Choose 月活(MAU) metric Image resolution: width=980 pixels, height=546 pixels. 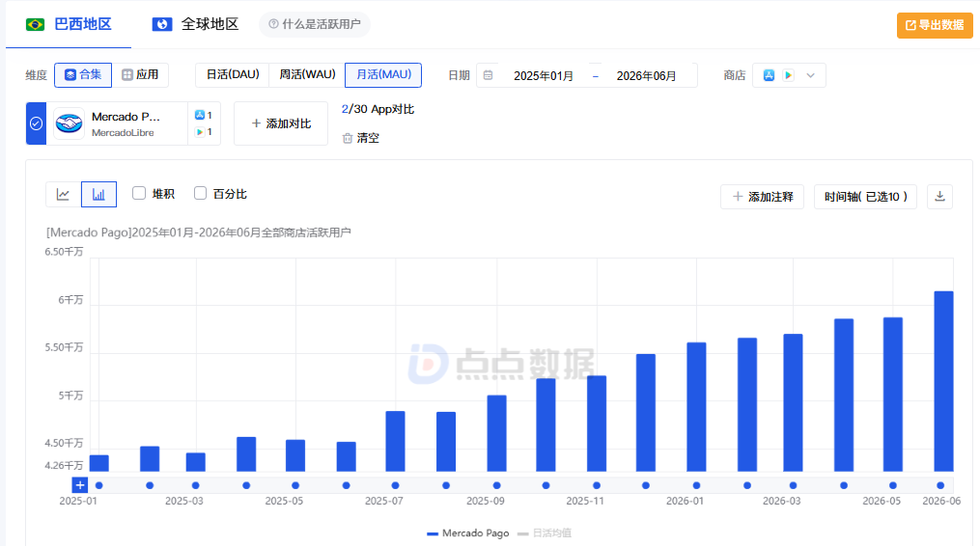[383, 75]
